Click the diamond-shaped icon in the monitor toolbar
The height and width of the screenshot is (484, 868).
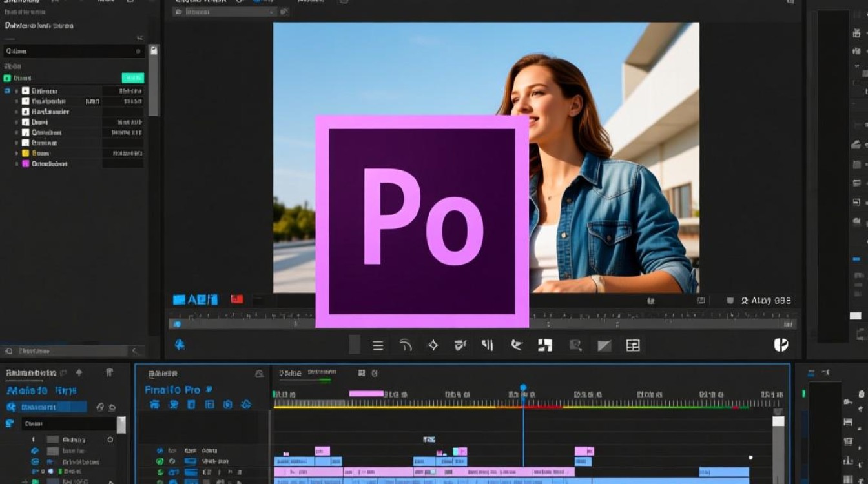point(433,345)
